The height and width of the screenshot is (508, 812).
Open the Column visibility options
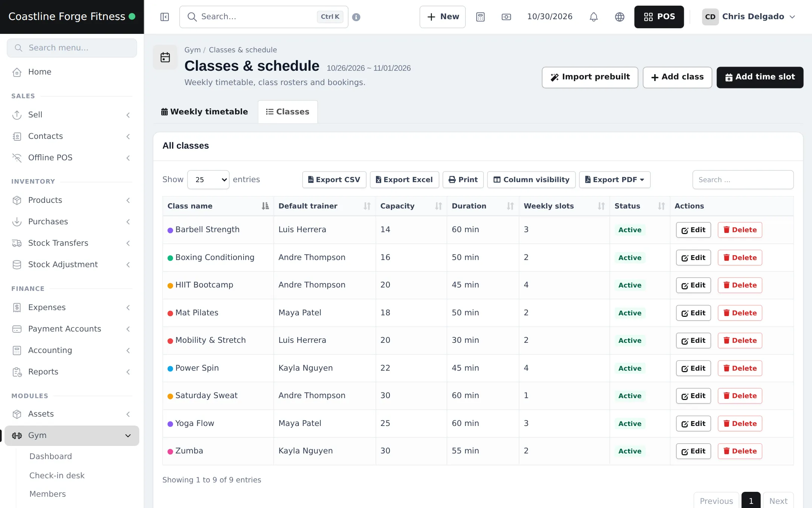[x=531, y=179]
